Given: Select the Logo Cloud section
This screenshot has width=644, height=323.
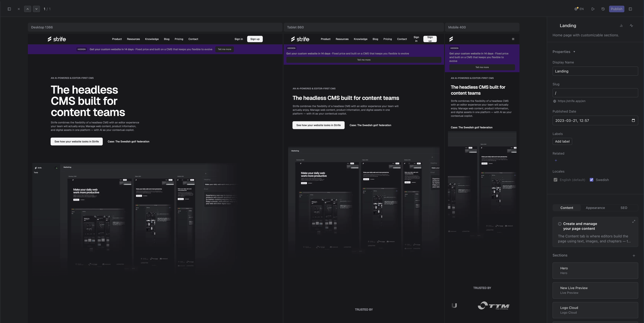Looking at the screenshot, I should [x=595, y=310].
